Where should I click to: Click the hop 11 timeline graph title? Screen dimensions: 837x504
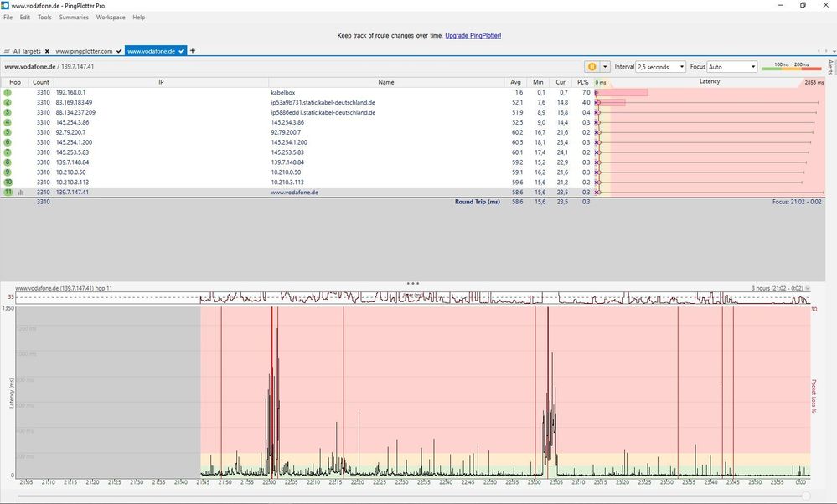64,288
